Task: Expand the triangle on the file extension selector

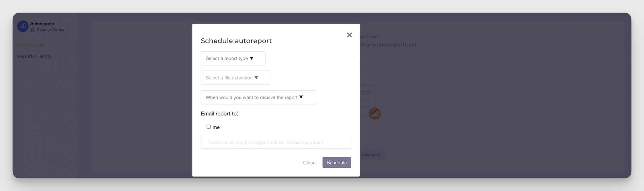Action: click(x=256, y=77)
